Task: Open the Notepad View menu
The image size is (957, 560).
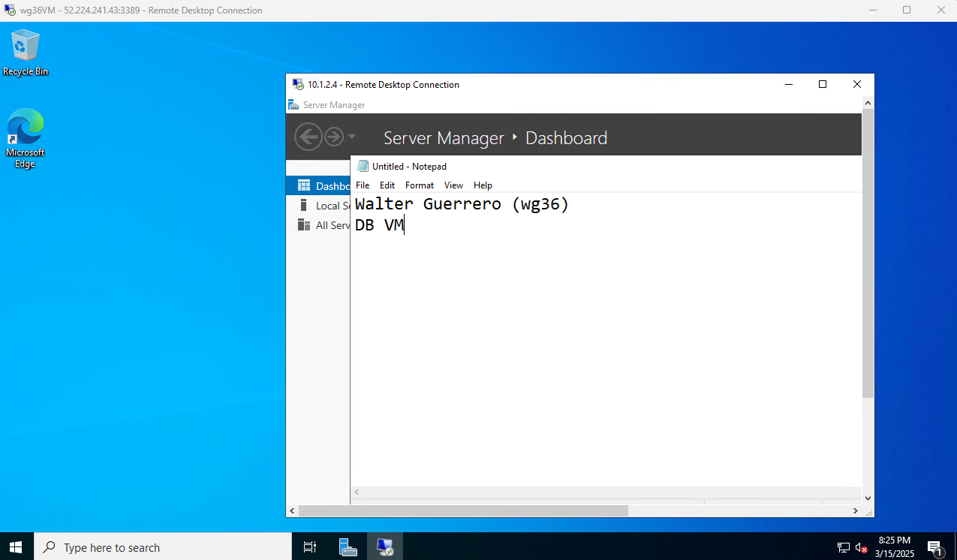Action: tap(453, 185)
